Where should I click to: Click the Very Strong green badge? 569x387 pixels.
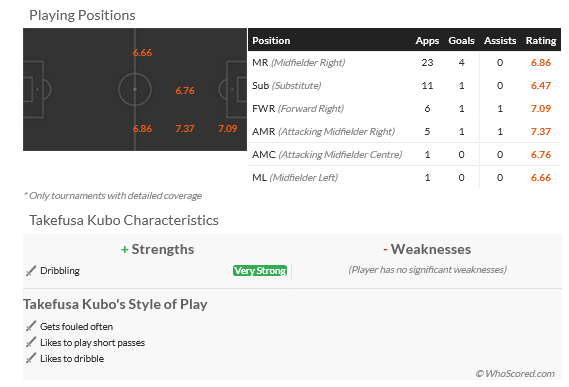[260, 270]
